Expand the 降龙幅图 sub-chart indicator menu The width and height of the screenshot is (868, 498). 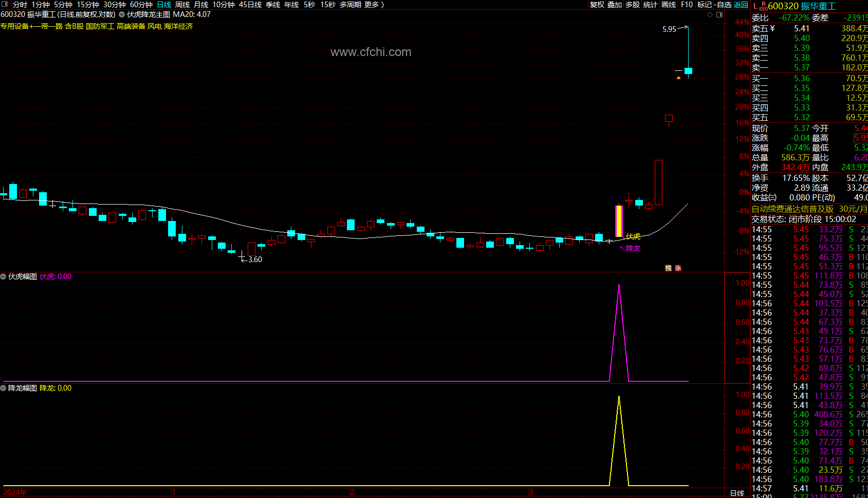click(x=4, y=388)
